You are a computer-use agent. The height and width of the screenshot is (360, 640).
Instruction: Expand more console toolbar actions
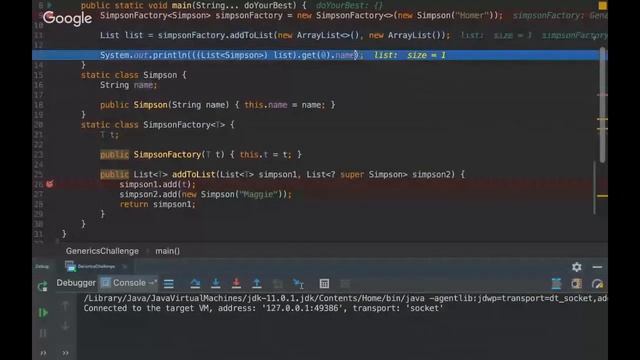click(x=65, y=353)
